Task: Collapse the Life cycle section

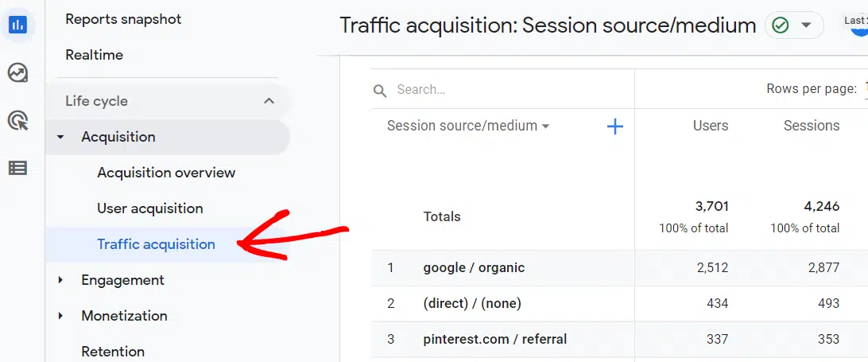Action: coord(269,101)
